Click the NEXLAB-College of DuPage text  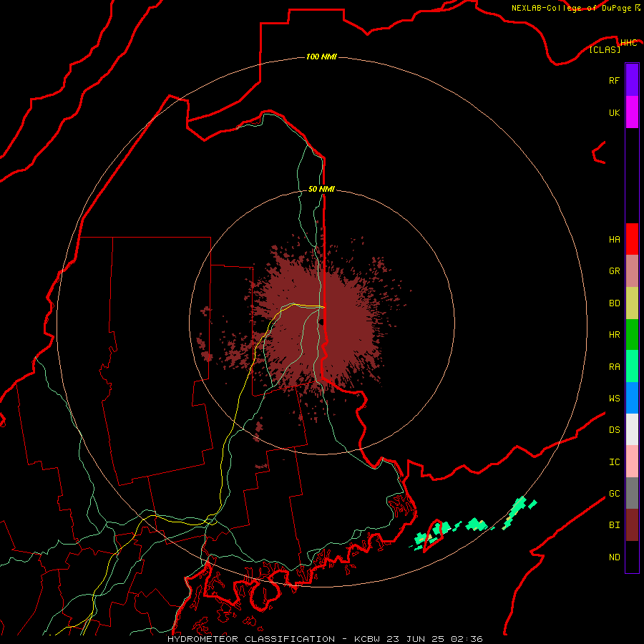tap(572, 8)
